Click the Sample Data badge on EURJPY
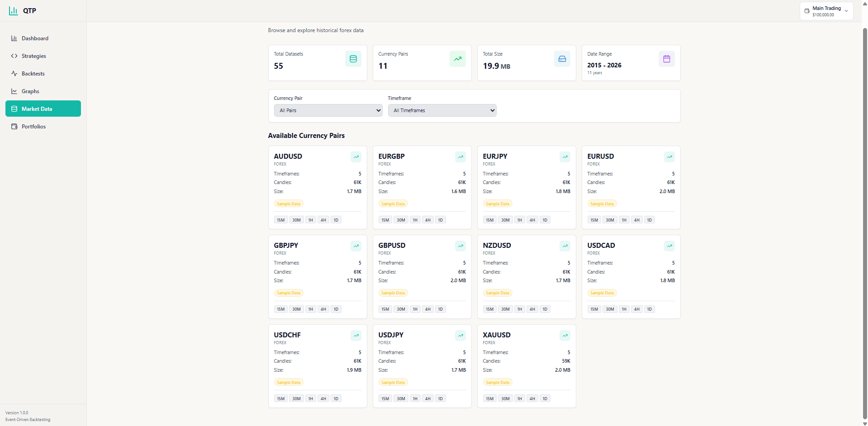This screenshot has width=868, height=426. (498, 204)
